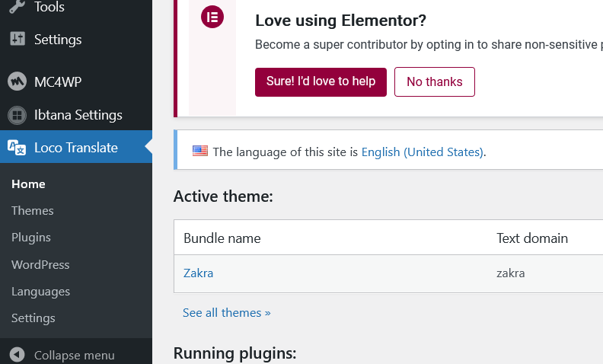Click the zakra text domain cell
The width and height of the screenshot is (603, 364).
(510, 273)
